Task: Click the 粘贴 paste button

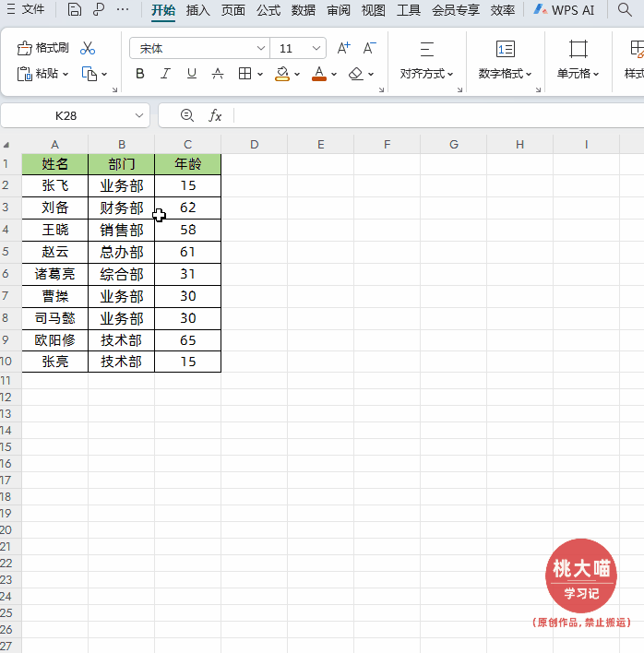Action: pos(38,74)
